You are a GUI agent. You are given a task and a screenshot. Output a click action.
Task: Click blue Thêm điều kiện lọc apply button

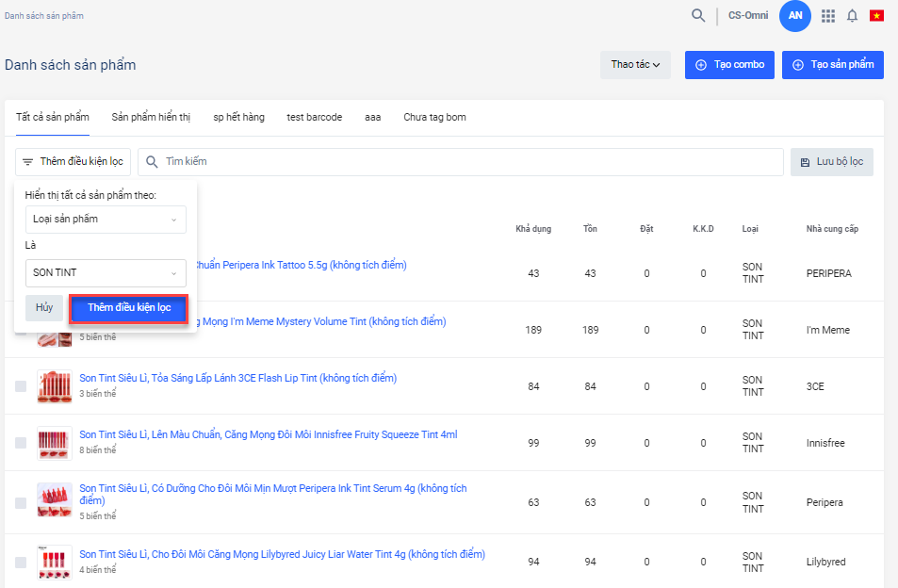(x=129, y=308)
